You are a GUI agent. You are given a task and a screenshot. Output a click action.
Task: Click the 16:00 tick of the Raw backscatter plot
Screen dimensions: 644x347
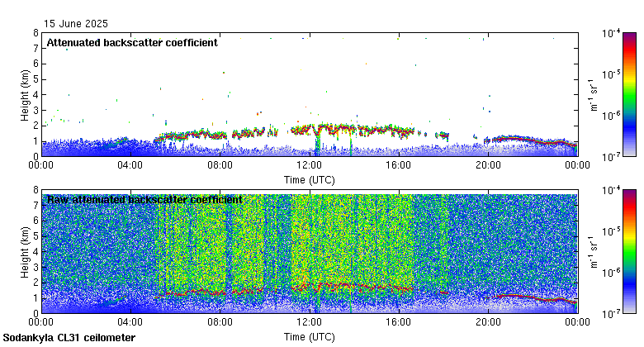[x=399, y=322]
